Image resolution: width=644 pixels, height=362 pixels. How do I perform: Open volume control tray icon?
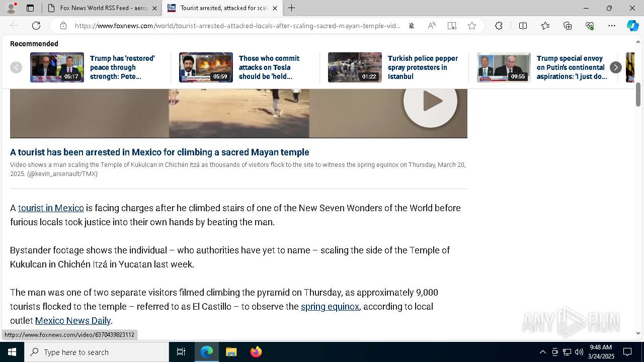(579, 352)
